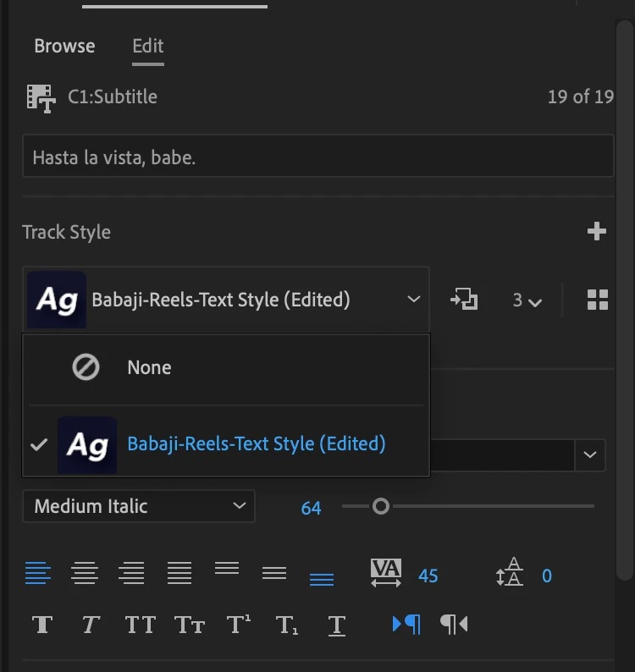
Task: Align text right
Action: click(132, 575)
